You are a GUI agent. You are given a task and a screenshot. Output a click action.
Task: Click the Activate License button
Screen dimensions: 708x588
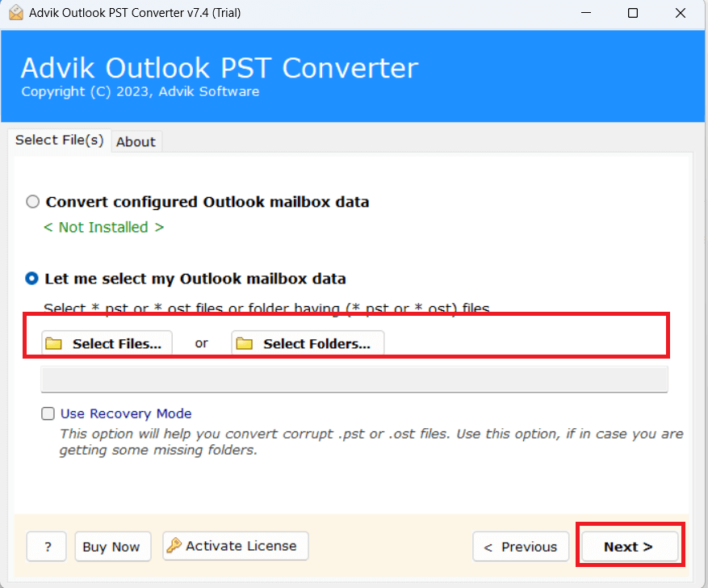coord(235,546)
